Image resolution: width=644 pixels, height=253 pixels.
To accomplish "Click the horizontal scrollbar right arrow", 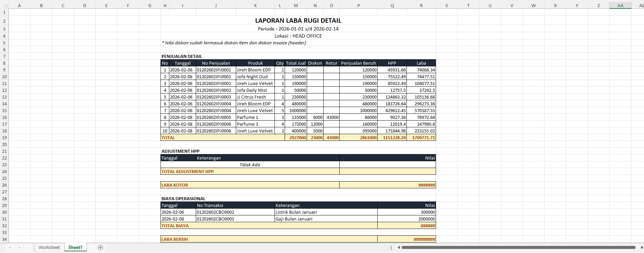I will tap(641, 248).
